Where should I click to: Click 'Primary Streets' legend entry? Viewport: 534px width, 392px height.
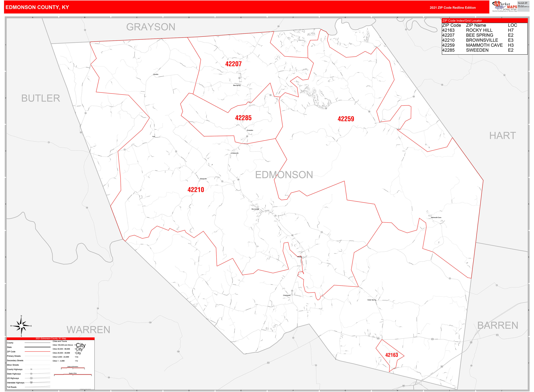(x=14, y=356)
